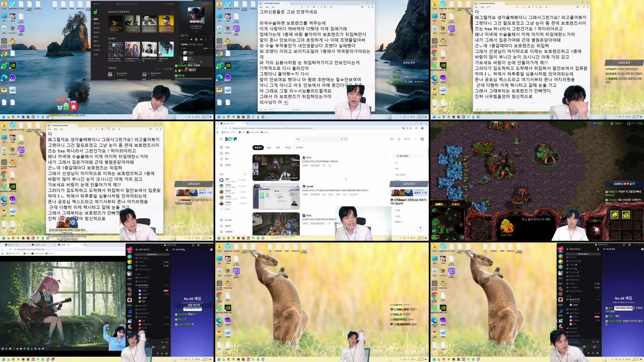Image resolution: width=644 pixels, height=362 pixels.
Task: Select the 스트리머 search tab
Action: pyautogui.click(x=299, y=147)
